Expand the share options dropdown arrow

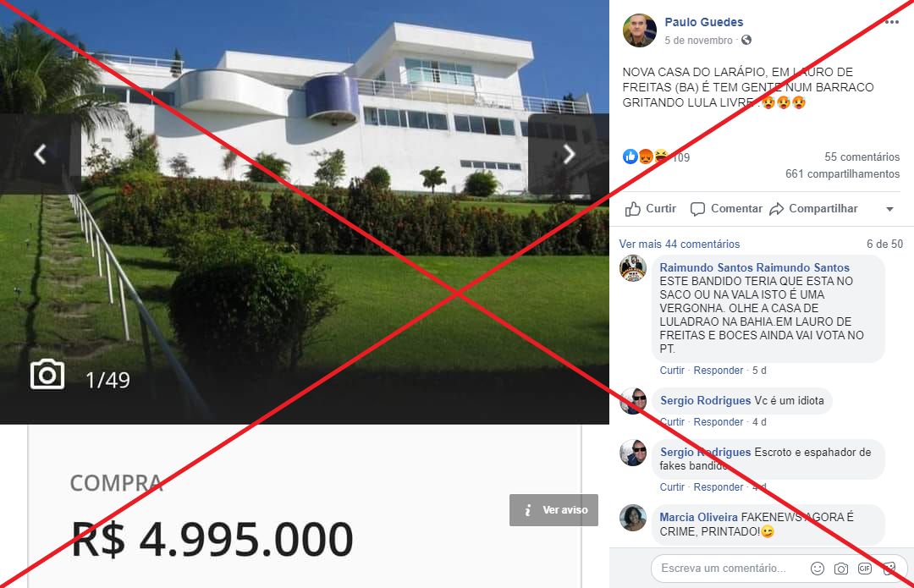[x=889, y=209]
